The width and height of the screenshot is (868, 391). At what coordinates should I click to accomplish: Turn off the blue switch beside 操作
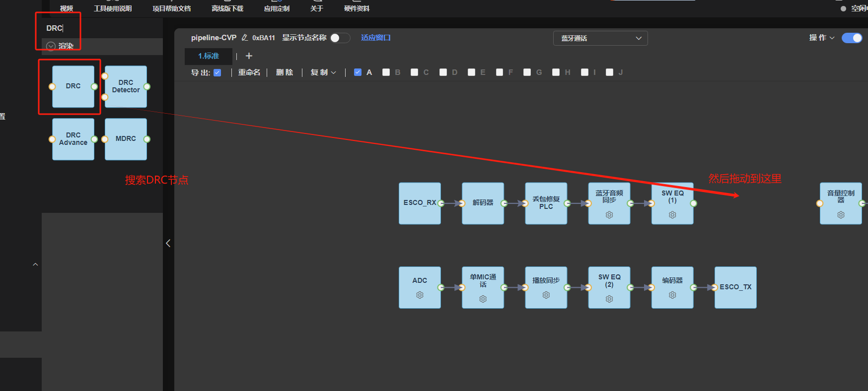tap(852, 38)
